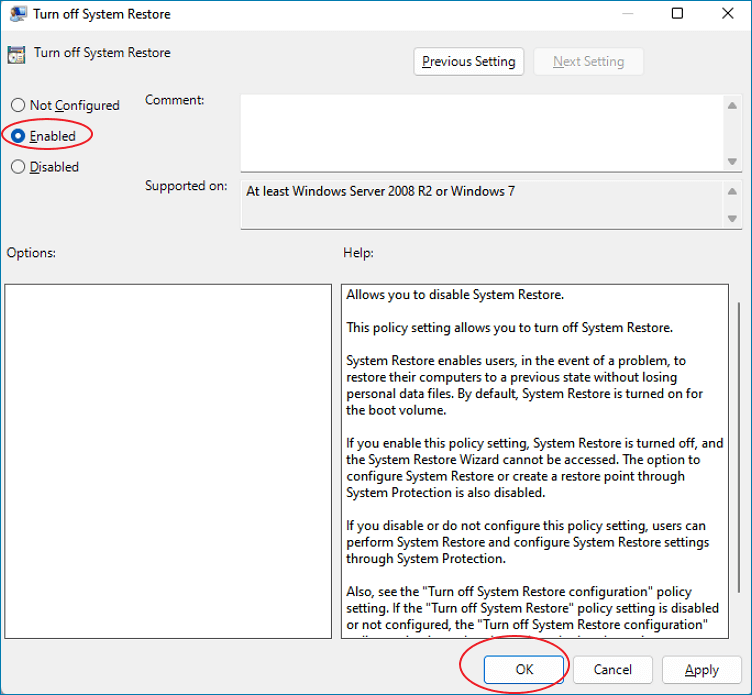Maximize the Turn off System Restore window
Screen dimensions: 752x695
677,13
